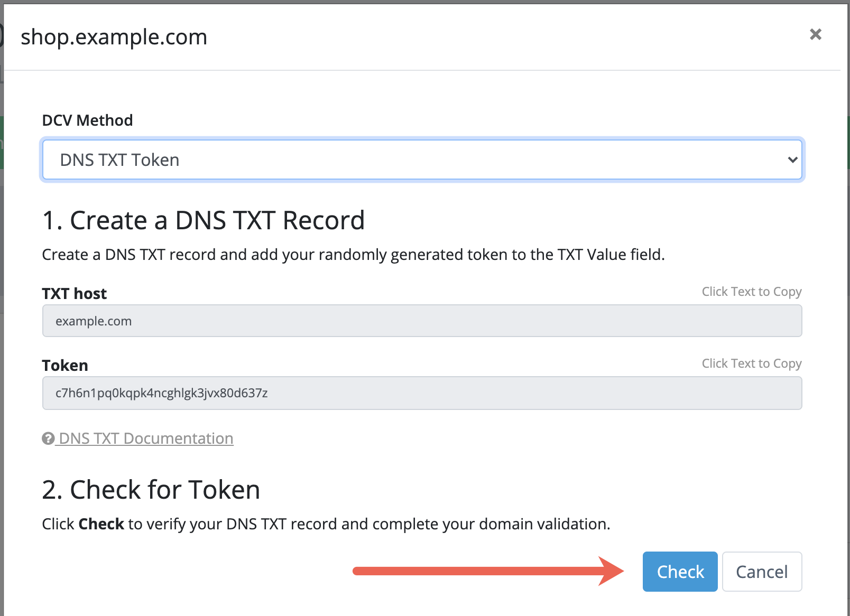Close the shop.example.com dialog
Viewport: 850px width, 616px height.
[x=816, y=35]
